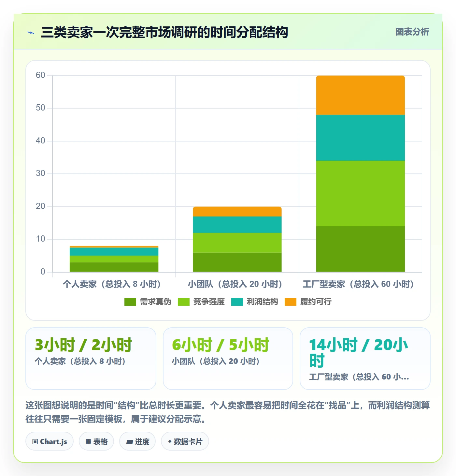Screen dimensions: 456x476
Task: Click the 履约可行 legend label
Action: [316, 302]
